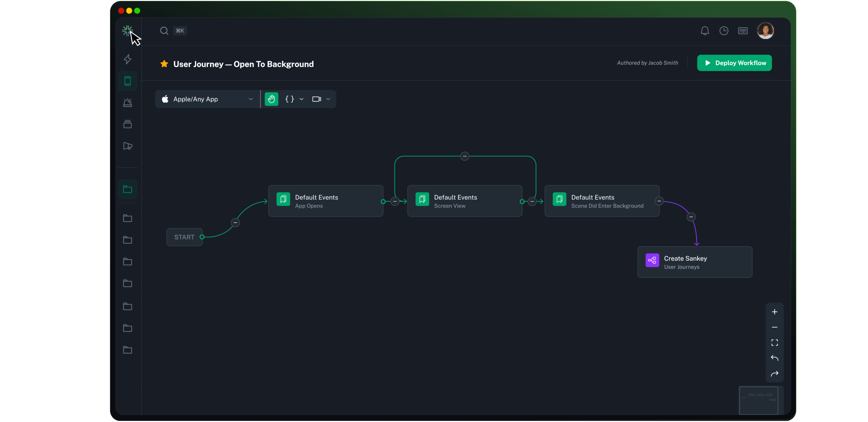The height and width of the screenshot is (422, 868).
Task: Zoom in on the canvas with plus
Action: pos(774,312)
